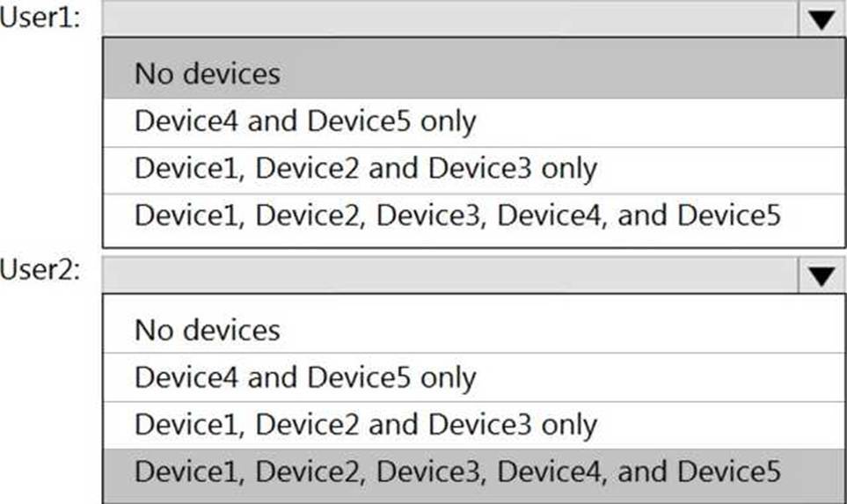Select all five devices option for User1
847x504 pixels.
457,215
